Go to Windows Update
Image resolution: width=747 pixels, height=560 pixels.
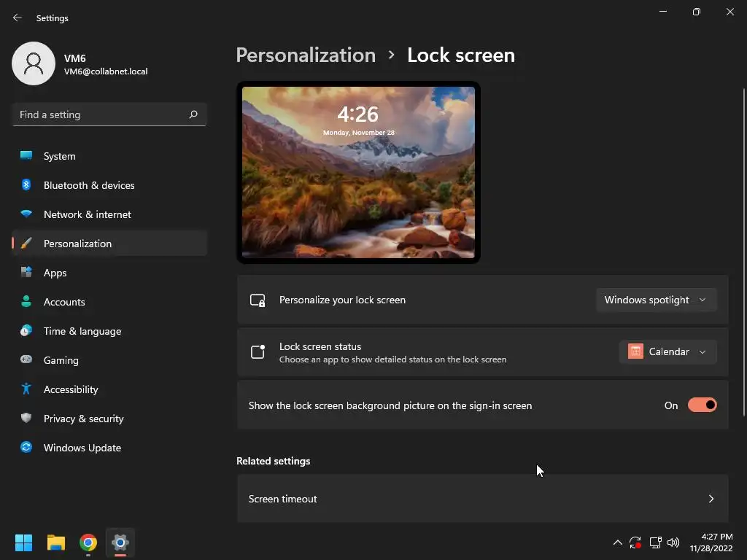[109, 447]
